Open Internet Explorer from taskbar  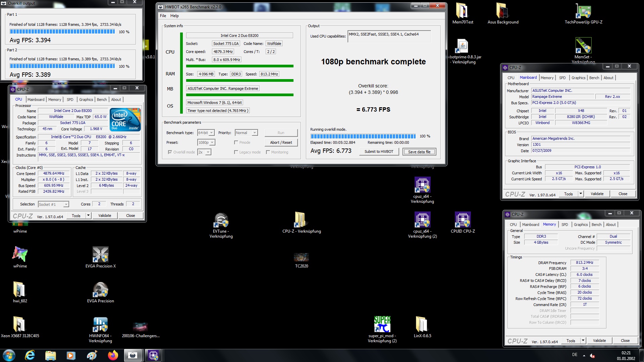30,355
